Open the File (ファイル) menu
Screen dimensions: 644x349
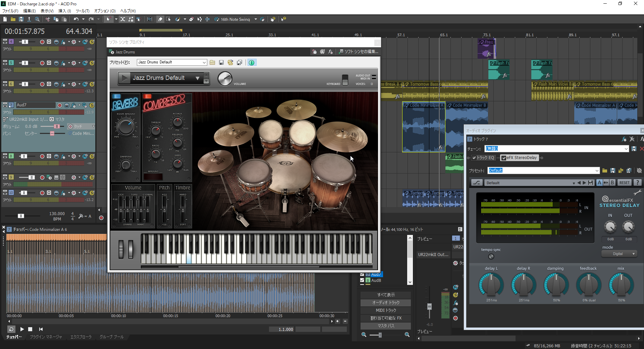[10, 11]
